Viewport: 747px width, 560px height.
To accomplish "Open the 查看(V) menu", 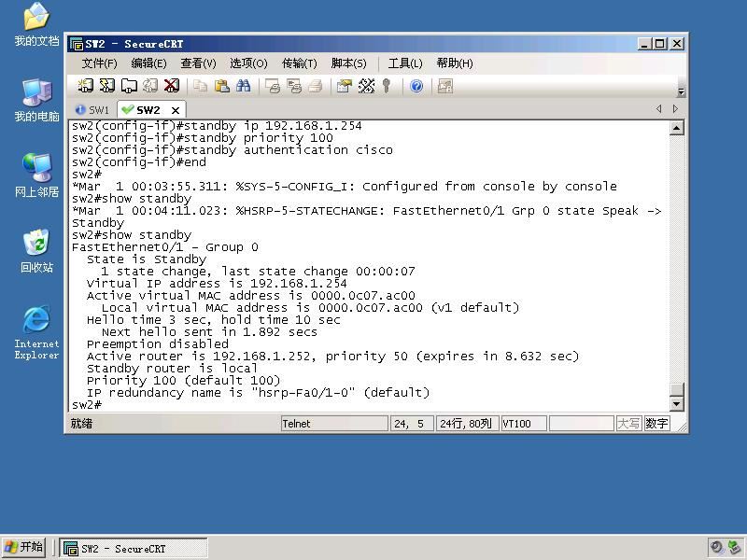I will pyautogui.click(x=198, y=63).
